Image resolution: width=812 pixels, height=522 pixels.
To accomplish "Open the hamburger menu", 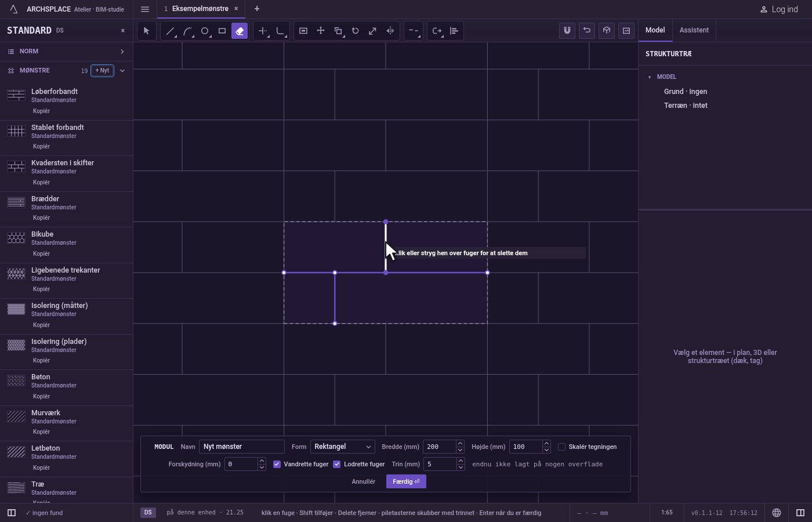I will (145, 9).
